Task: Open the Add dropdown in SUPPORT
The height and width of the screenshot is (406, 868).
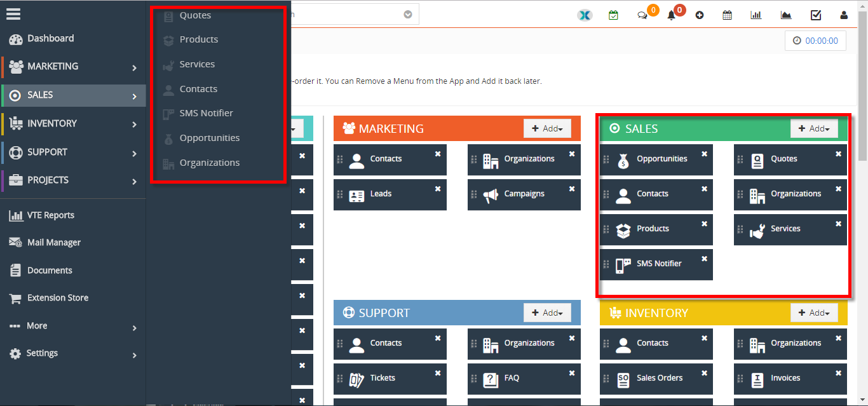Action: 547,313
